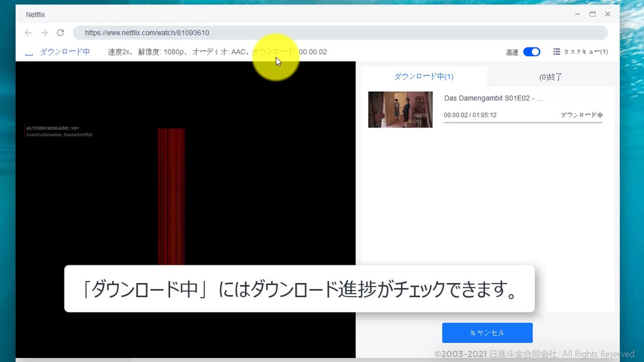Go back with the browser back arrow

click(28, 32)
